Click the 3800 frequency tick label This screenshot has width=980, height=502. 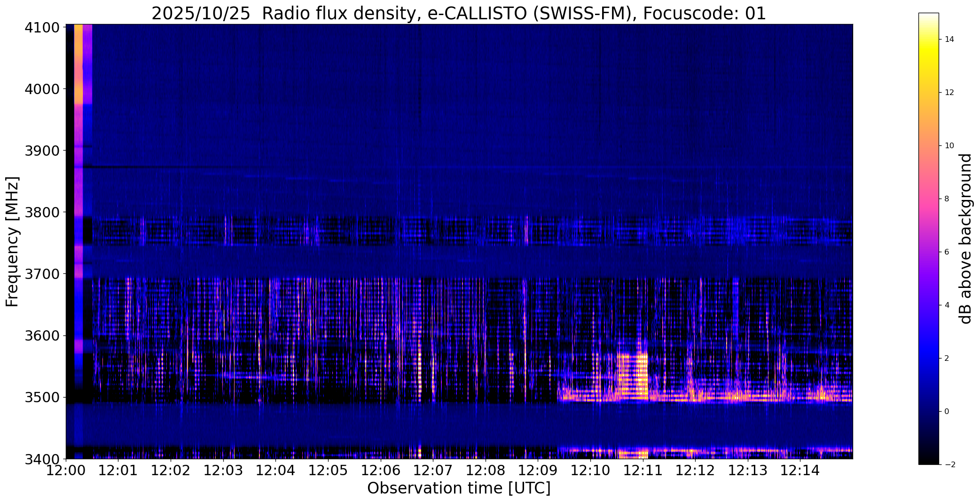tap(42, 212)
